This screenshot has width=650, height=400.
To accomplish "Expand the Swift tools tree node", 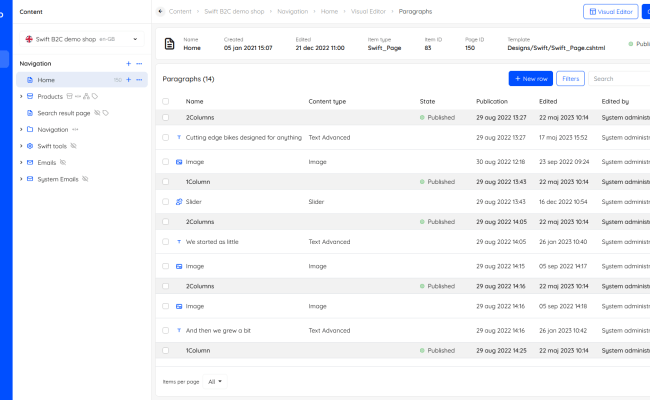I will pos(21,146).
